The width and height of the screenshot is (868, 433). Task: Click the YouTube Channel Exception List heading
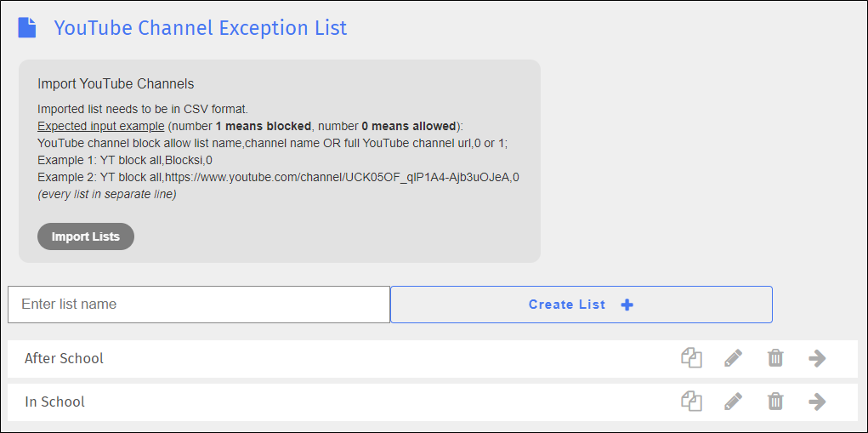point(201,27)
